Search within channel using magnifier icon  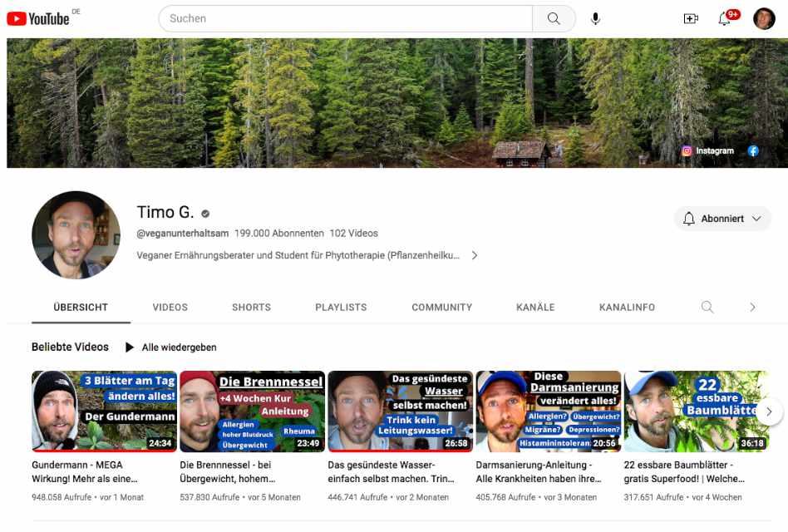(x=707, y=307)
